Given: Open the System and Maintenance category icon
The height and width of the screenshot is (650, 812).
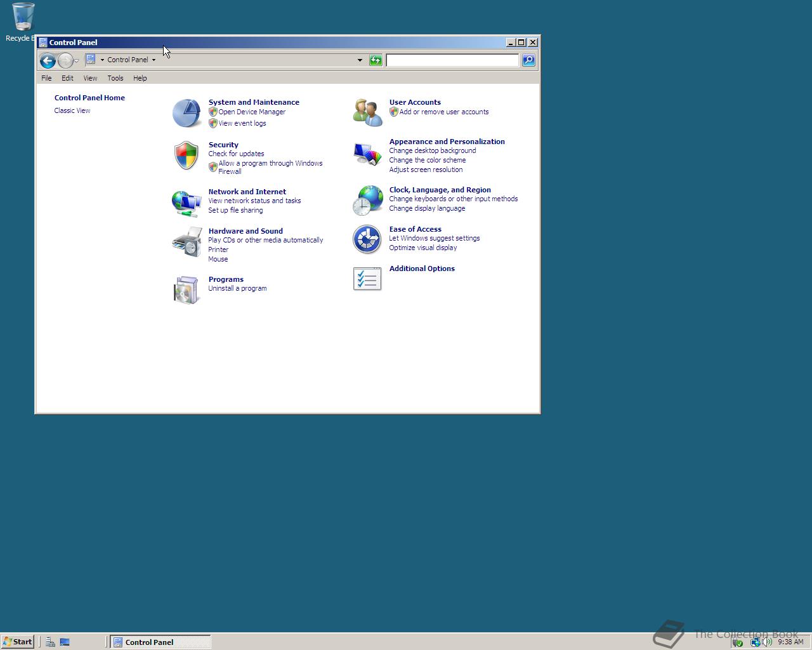Looking at the screenshot, I should point(187,113).
